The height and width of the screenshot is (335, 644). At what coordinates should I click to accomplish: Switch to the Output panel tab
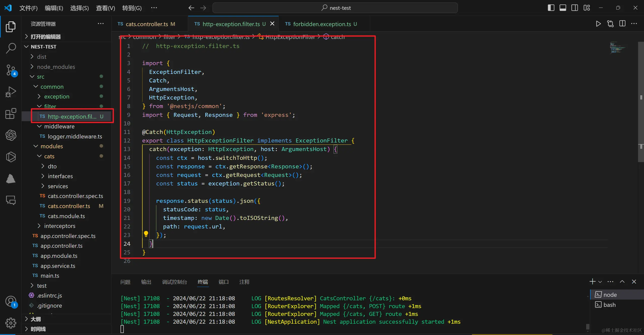146,282
